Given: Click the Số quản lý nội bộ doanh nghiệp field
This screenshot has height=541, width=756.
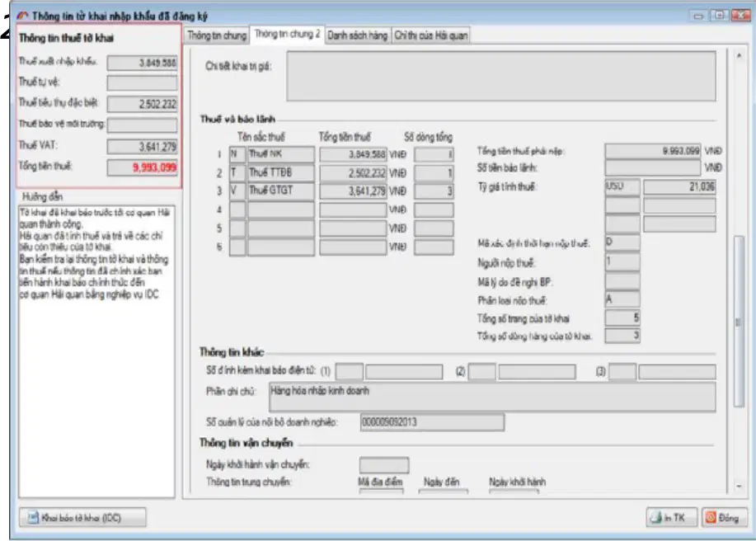Looking at the screenshot, I should 432,422.
